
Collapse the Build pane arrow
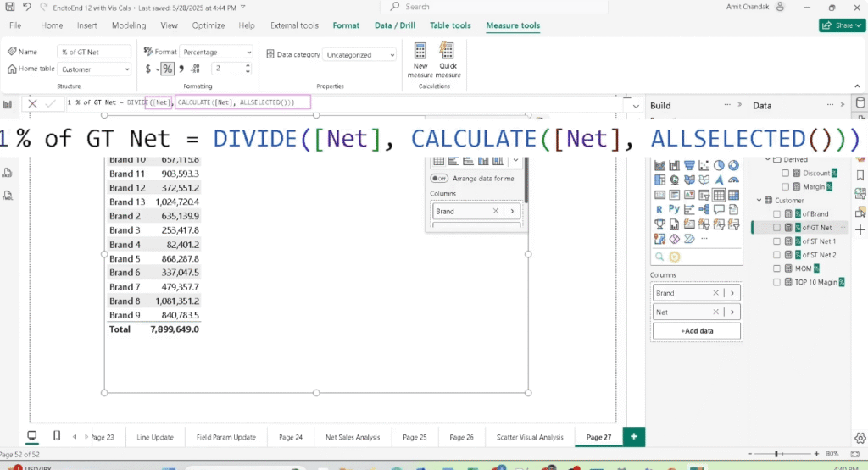point(739,105)
